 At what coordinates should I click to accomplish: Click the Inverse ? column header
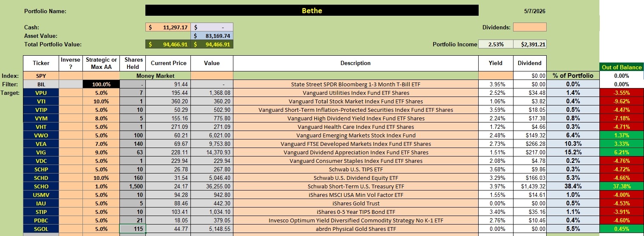71,63
